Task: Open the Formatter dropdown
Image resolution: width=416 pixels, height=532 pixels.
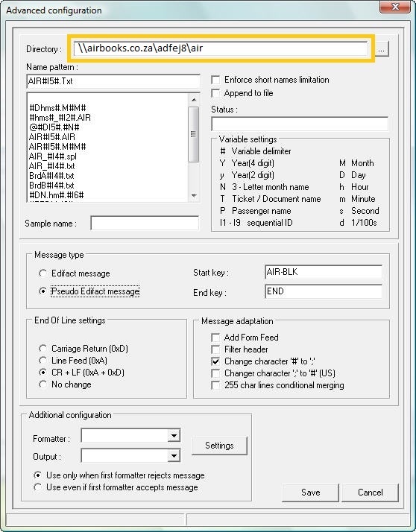Action: click(x=174, y=436)
